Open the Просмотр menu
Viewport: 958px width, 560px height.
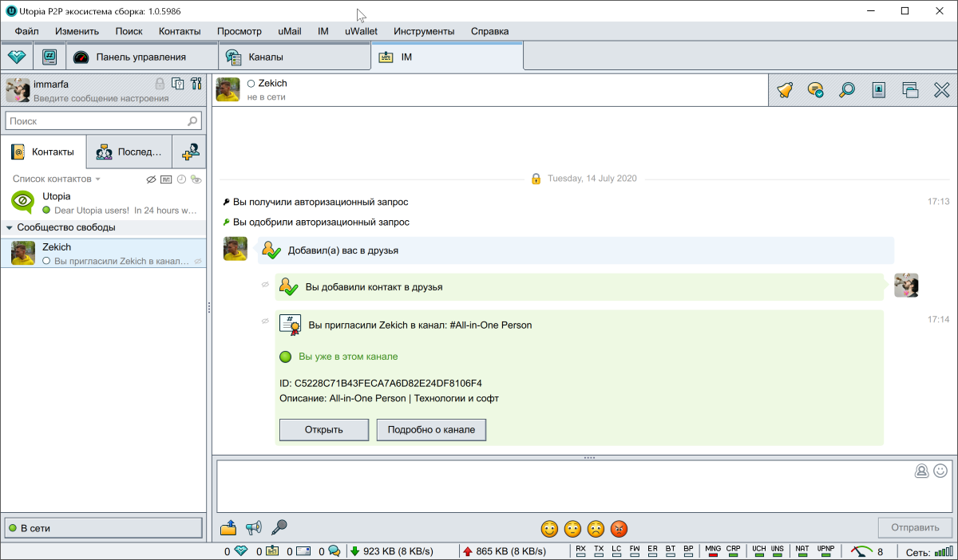[239, 31]
